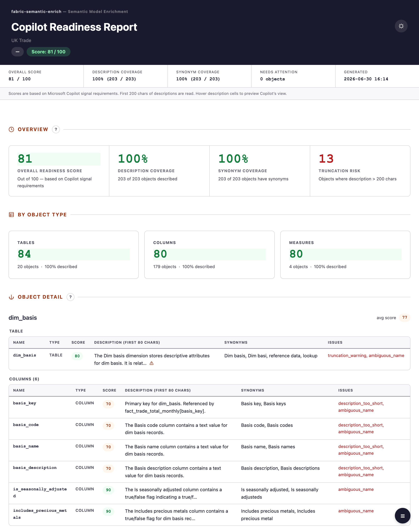This screenshot has width=419, height=532.
Task: Click the minus collapse pill beside score
Action: [x=17, y=52]
